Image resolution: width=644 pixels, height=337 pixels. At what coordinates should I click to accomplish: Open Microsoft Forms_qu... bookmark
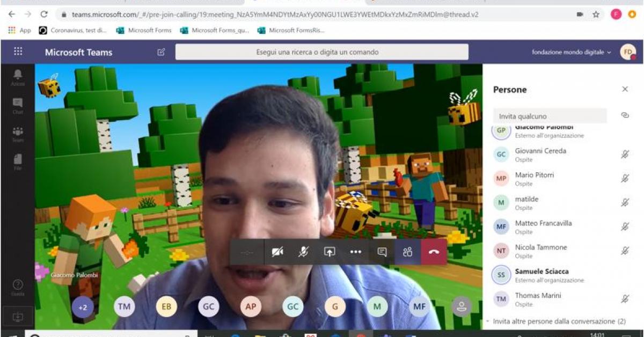(215, 31)
